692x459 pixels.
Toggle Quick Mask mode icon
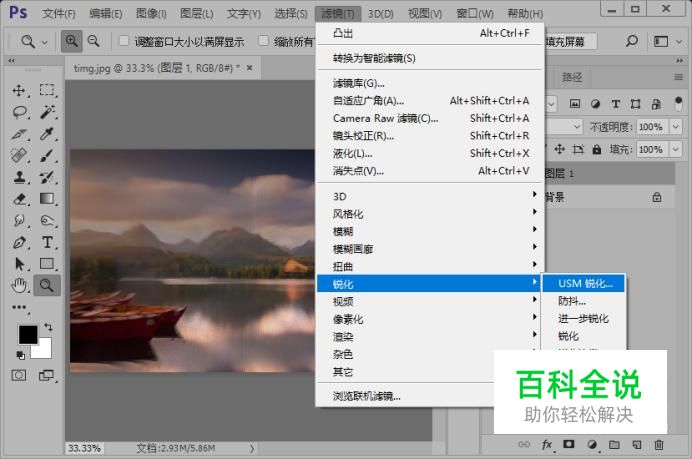pos(19,375)
